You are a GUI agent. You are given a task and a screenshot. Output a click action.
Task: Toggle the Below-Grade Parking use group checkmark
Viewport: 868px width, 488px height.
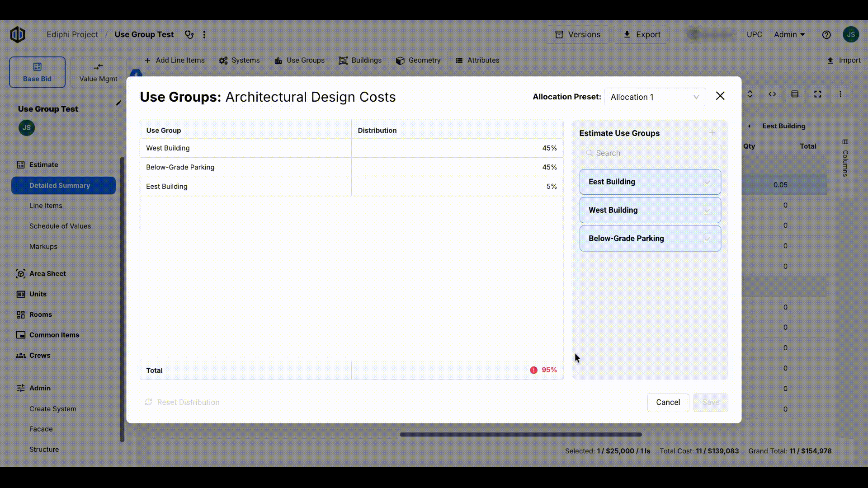pos(707,239)
